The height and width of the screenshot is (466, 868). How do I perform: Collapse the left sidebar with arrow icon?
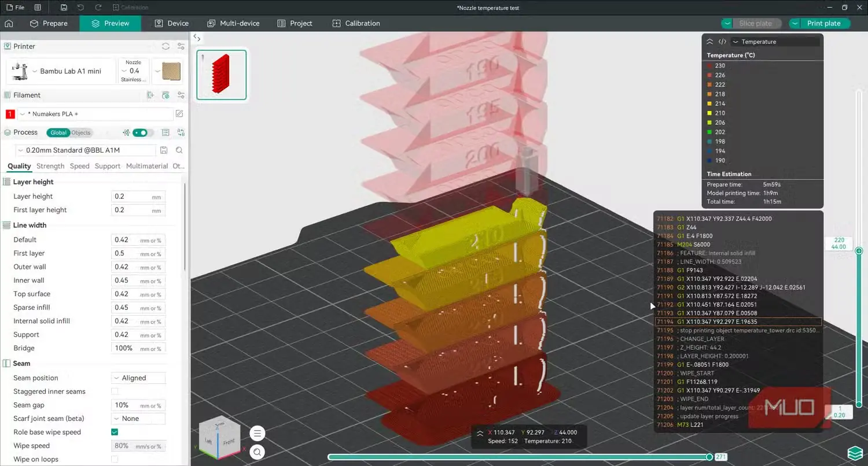(197, 38)
